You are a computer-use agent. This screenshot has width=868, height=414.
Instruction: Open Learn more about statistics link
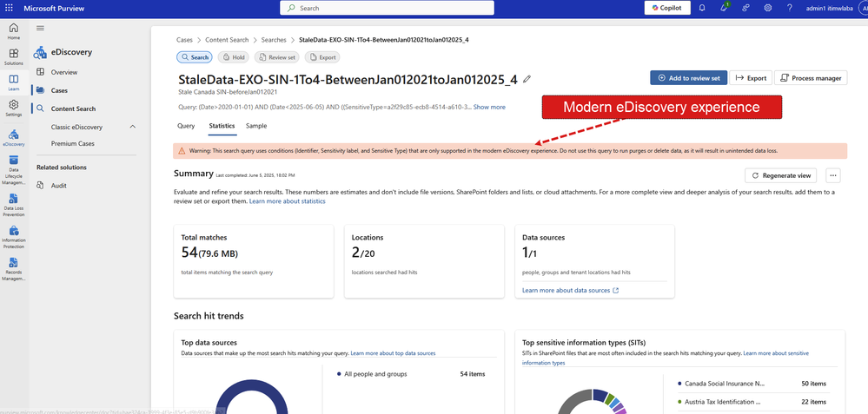tap(288, 201)
